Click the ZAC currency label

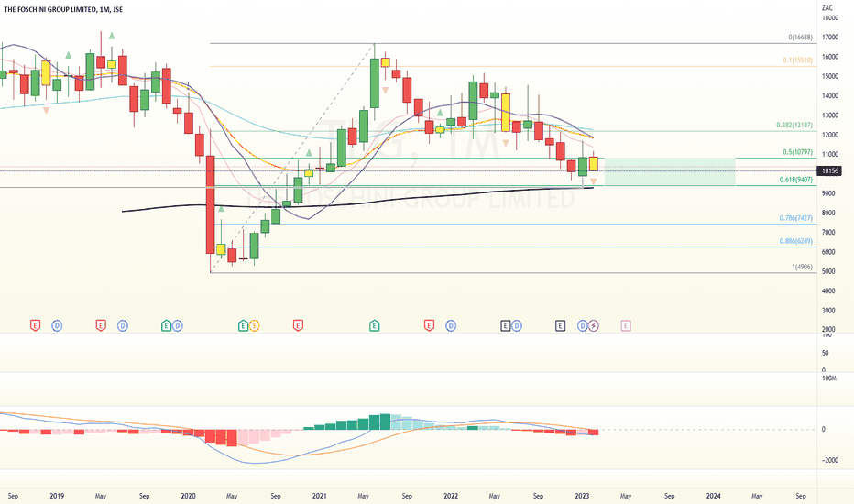point(827,7)
